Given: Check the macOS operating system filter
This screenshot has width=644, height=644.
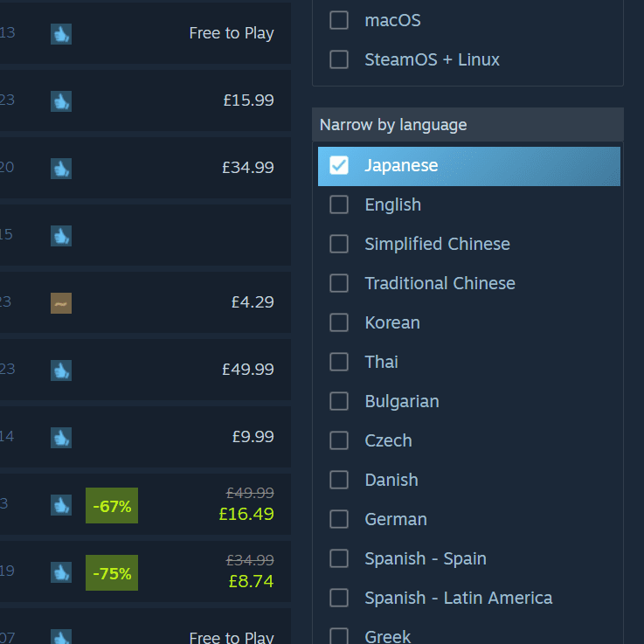Looking at the screenshot, I should 339,20.
